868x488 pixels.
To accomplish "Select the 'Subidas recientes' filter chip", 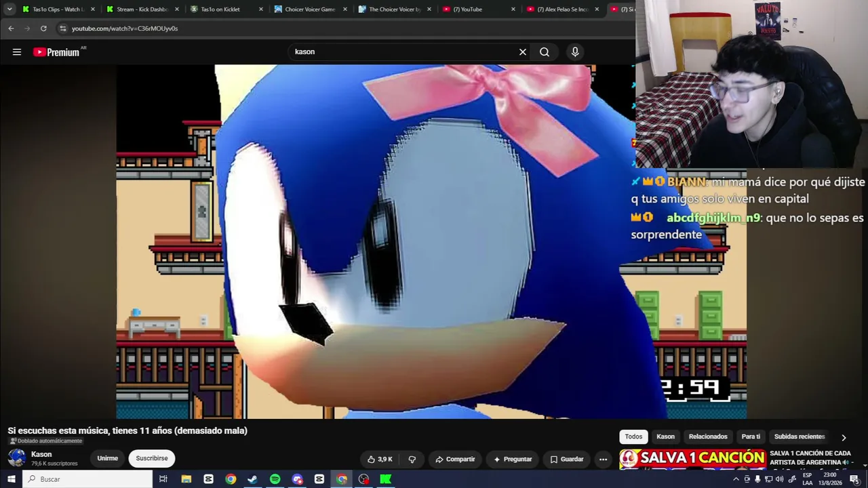I will click(x=800, y=436).
